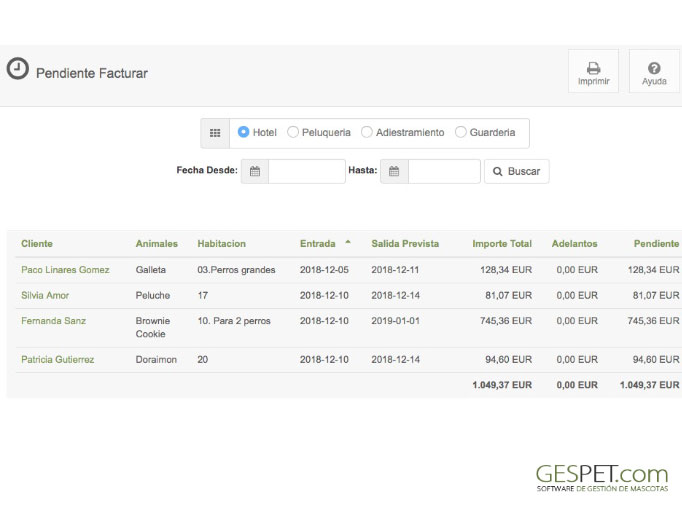Click the grid view icon beside Hotel
The height and width of the screenshot is (518, 682).
click(215, 133)
